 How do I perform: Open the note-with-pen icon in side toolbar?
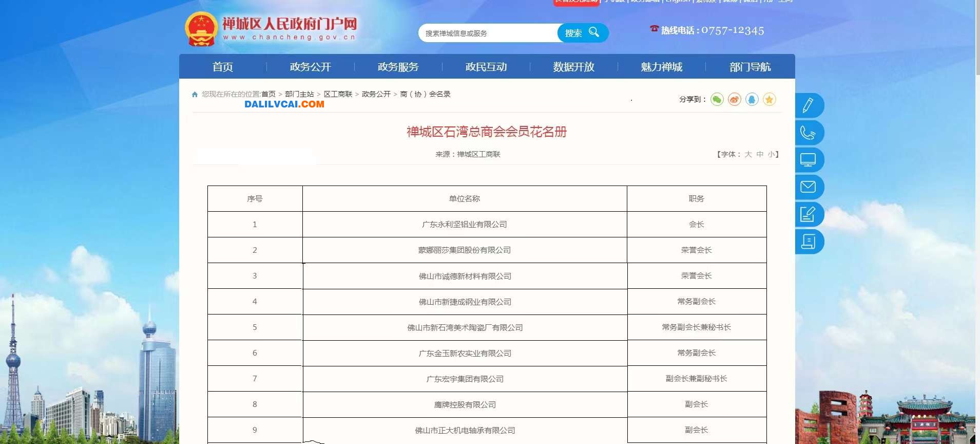click(x=808, y=214)
